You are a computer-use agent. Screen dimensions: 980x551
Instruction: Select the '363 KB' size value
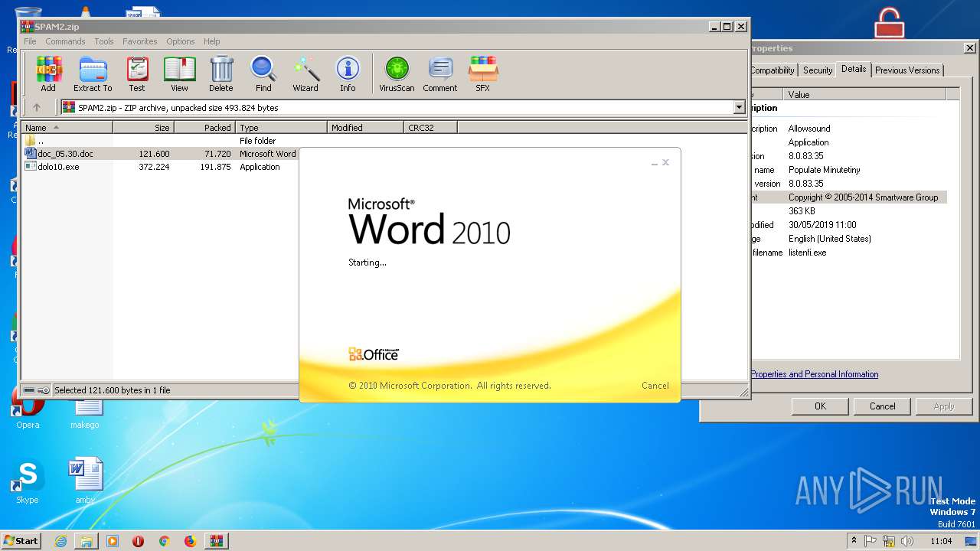coord(802,211)
